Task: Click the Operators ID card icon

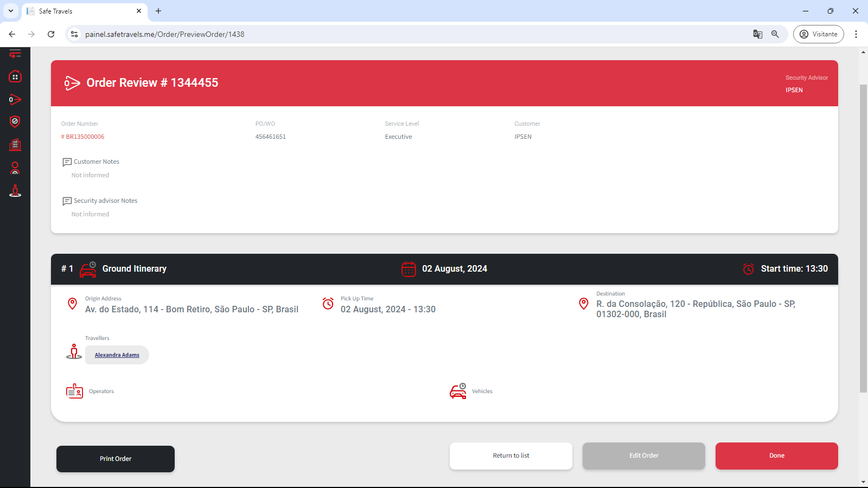Action: point(75,391)
